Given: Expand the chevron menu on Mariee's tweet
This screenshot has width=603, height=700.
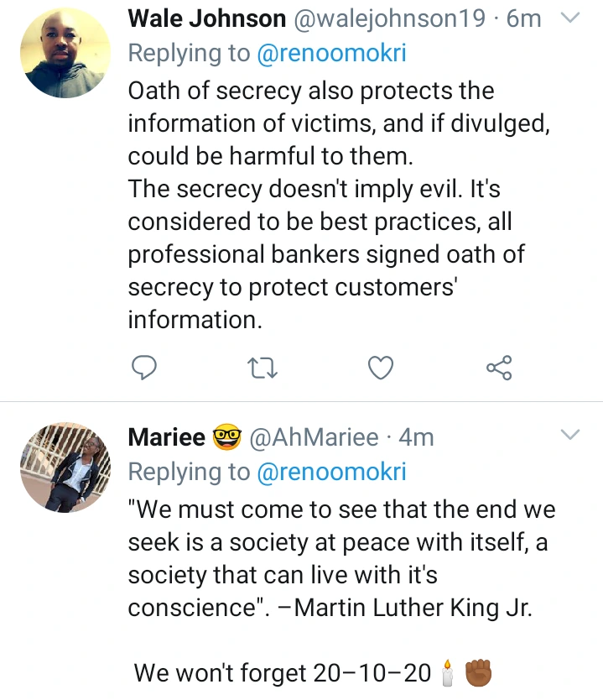Looking at the screenshot, I should 569,434.
